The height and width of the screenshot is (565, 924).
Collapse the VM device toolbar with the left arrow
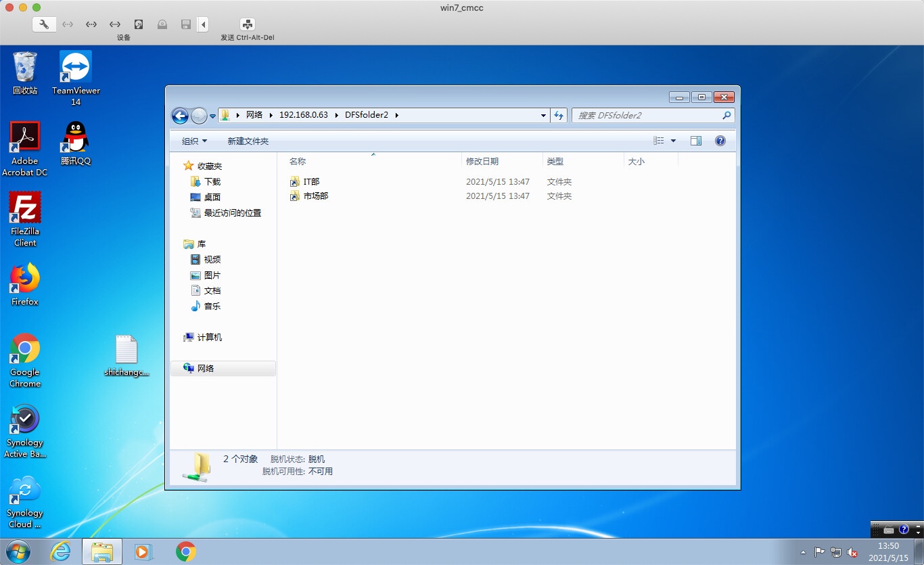click(x=204, y=24)
